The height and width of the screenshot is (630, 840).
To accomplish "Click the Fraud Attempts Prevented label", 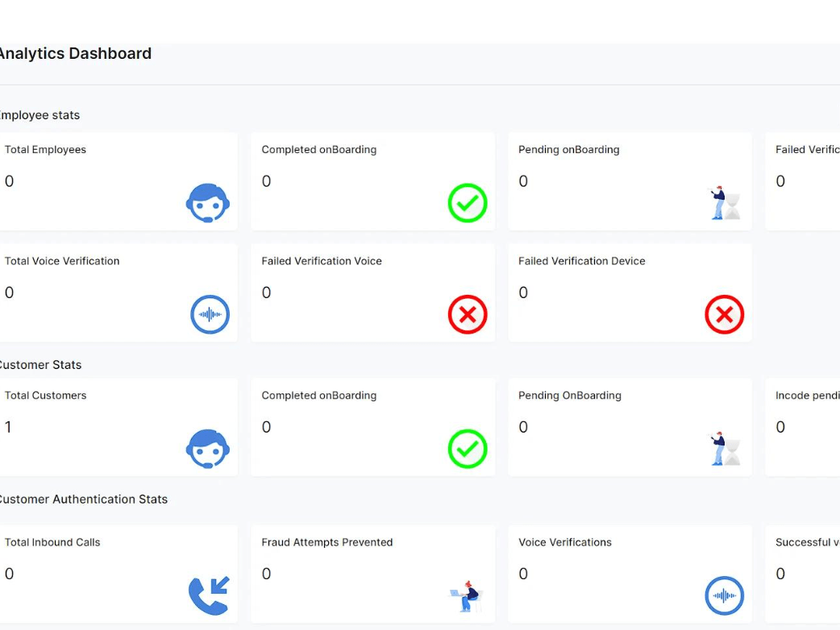I will coord(326,541).
